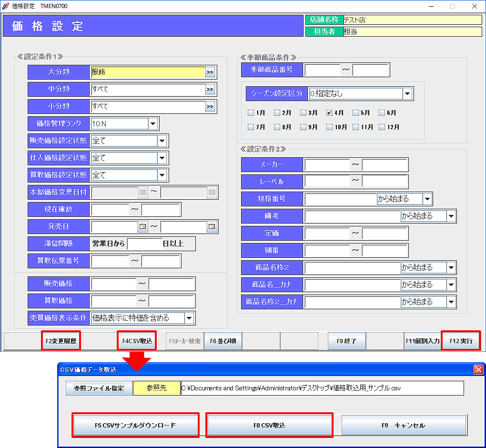Open calendar for 発売日 start date

pyautogui.click(x=142, y=227)
